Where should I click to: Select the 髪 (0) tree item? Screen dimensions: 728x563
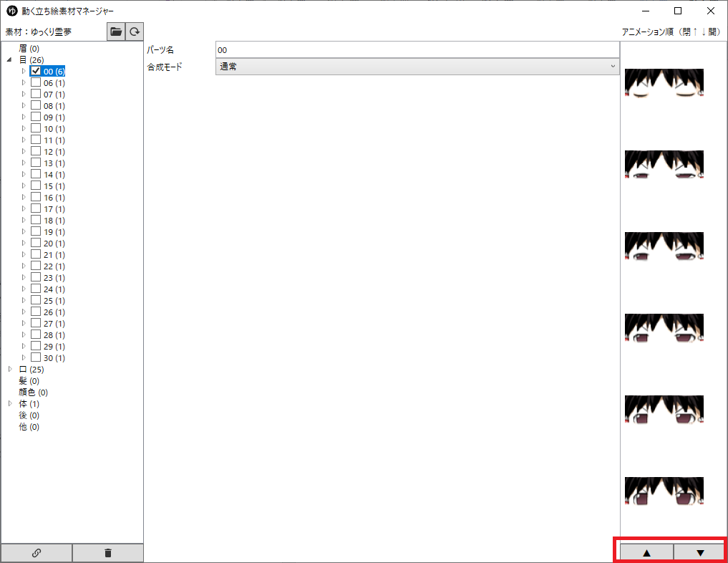pyautogui.click(x=29, y=381)
